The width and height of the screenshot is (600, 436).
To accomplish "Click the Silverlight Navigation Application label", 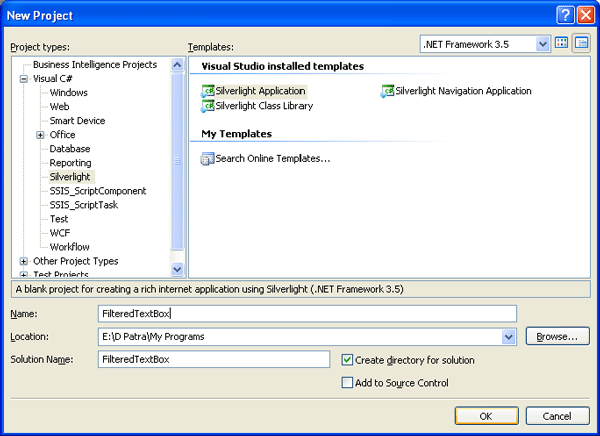I will [463, 91].
